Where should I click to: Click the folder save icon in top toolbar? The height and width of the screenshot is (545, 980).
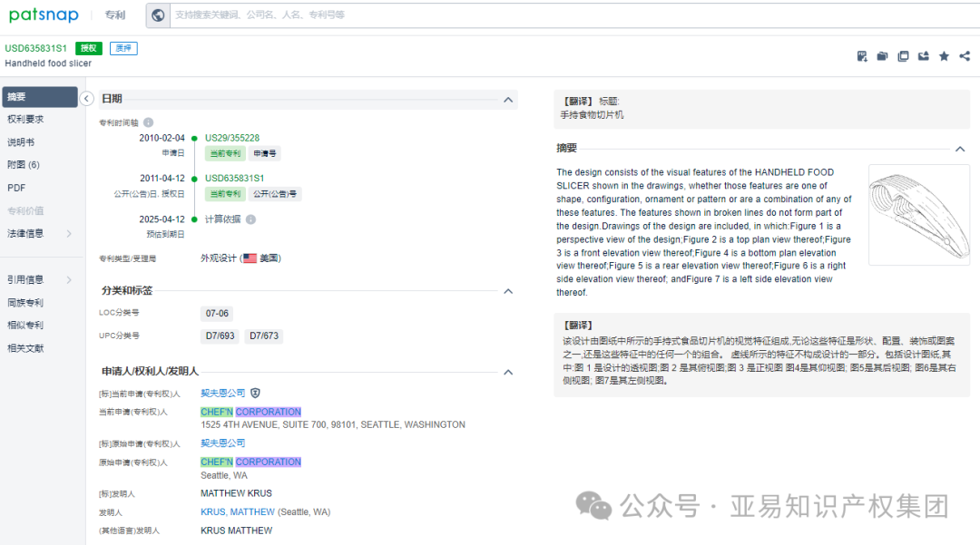pos(883,56)
